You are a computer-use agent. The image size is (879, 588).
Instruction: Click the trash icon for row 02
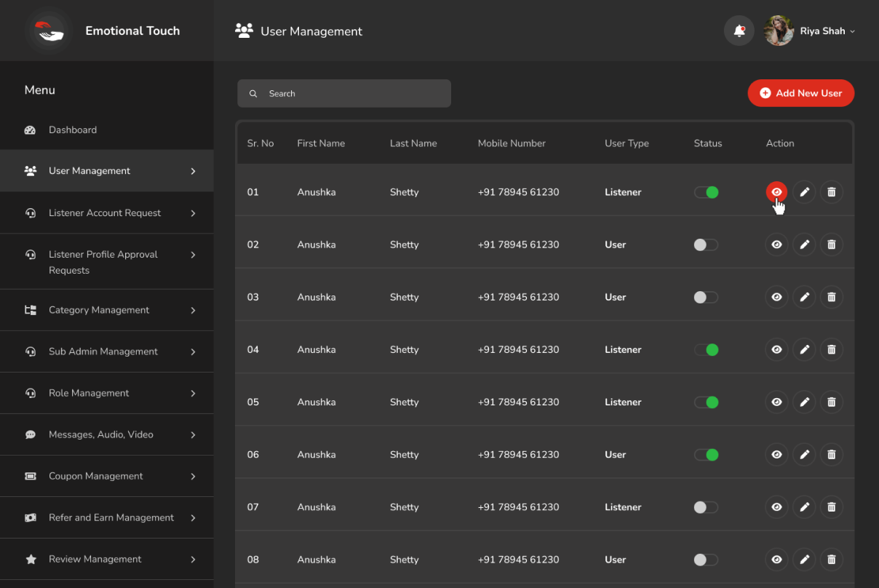(832, 245)
